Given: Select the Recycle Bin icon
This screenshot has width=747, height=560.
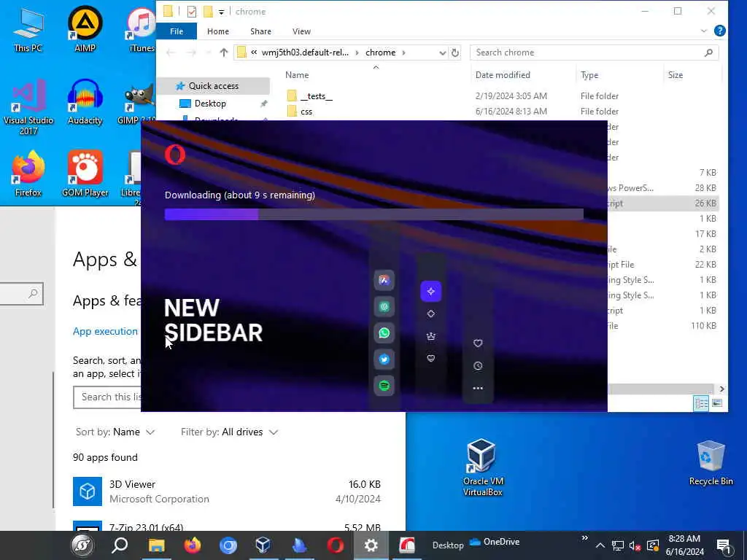Looking at the screenshot, I should coord(711,463).
